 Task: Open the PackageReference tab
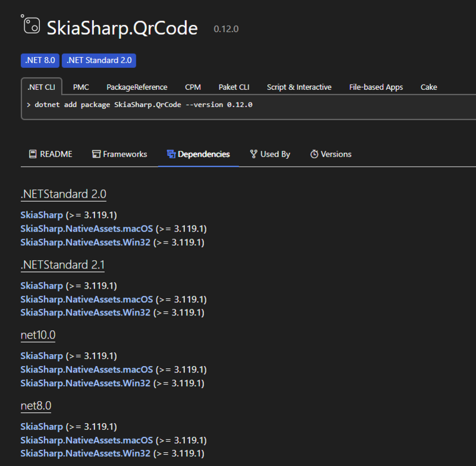point(137,87)
